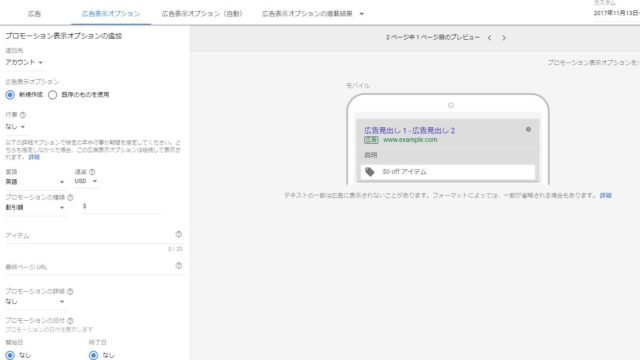The height and width of the screenshot is (360, 640).
Task: Click 説明 text in ad preview
Action: click(371, 155)
